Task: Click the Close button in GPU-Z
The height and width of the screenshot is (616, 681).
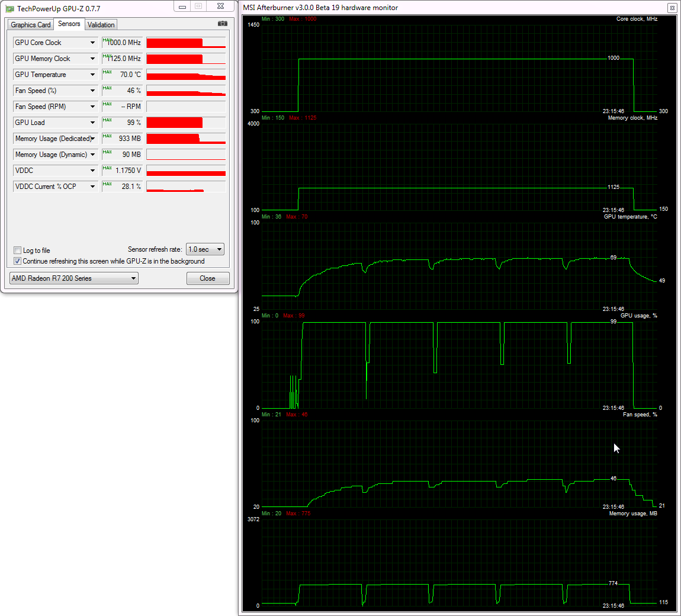Action: [208, 278]
